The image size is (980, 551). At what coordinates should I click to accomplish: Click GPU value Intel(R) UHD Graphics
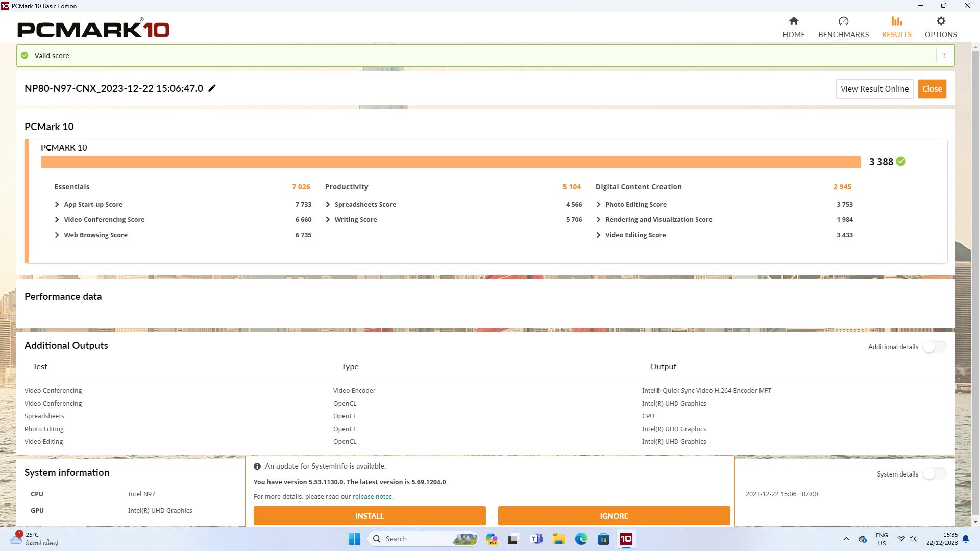pyautogui.click(x=160, y=510)
